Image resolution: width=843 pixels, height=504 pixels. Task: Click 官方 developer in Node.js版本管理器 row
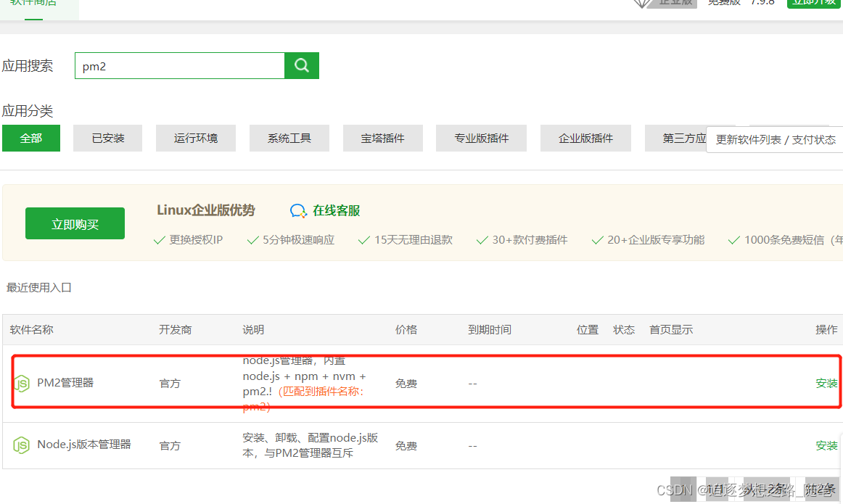point(170,445)
